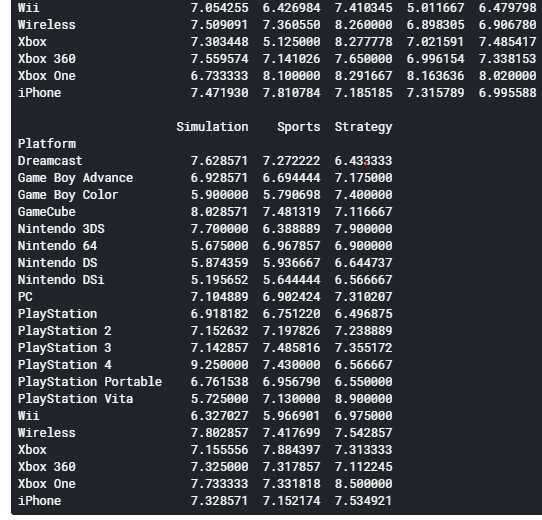
Task: Click the PC row label
Action: pyautogui.click(x=25, y=297)
